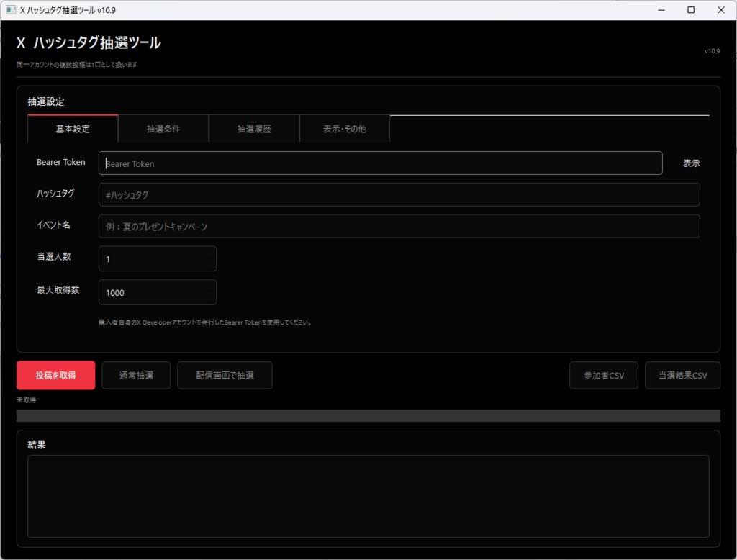This screenshot has height=560, width=737.
Task: Click the 抽選設定 section heading
Action: click(46, 101)
